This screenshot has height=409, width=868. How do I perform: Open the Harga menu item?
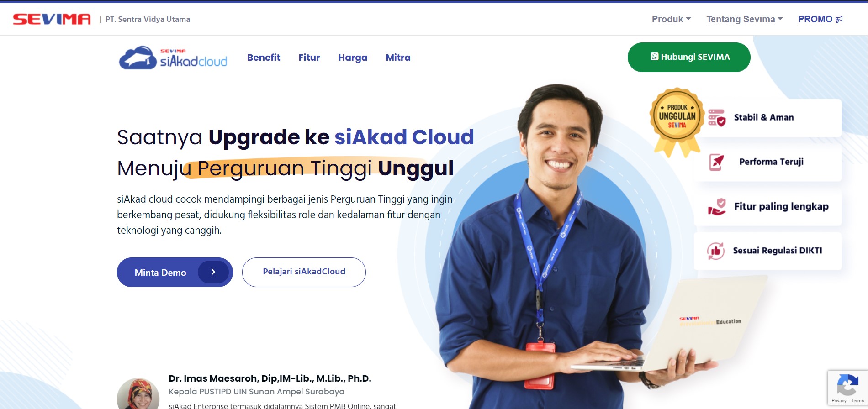pyautogui.click(x=353, y=58)
